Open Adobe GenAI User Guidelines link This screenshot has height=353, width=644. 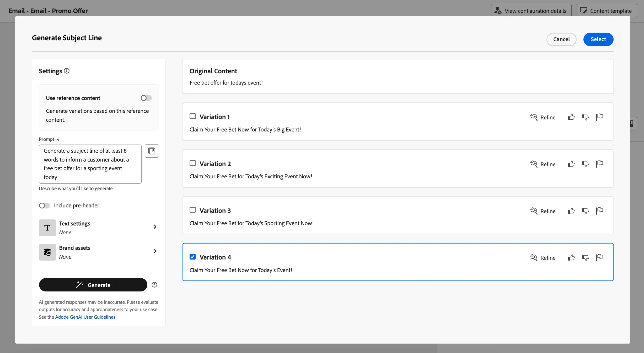click(85, 317)
